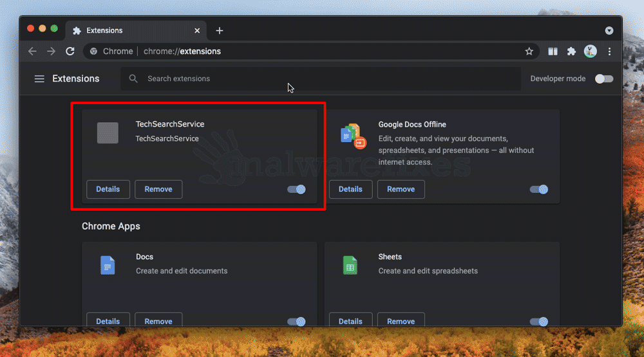Click the Docs app icon
Image resolution: width=644 pixels, height=357 pixels.
coord(108,265)
